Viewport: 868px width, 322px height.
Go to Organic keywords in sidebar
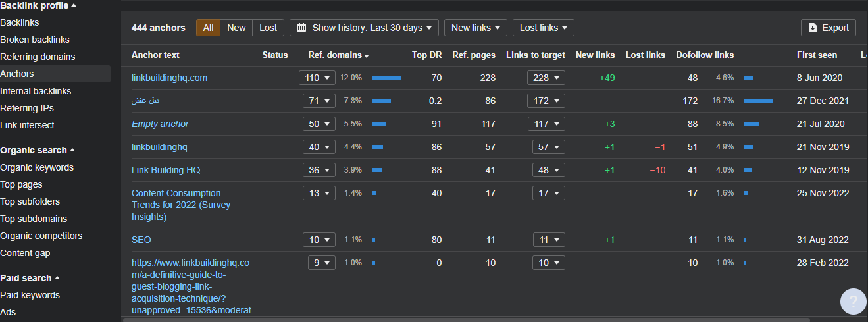pos(37,167)
